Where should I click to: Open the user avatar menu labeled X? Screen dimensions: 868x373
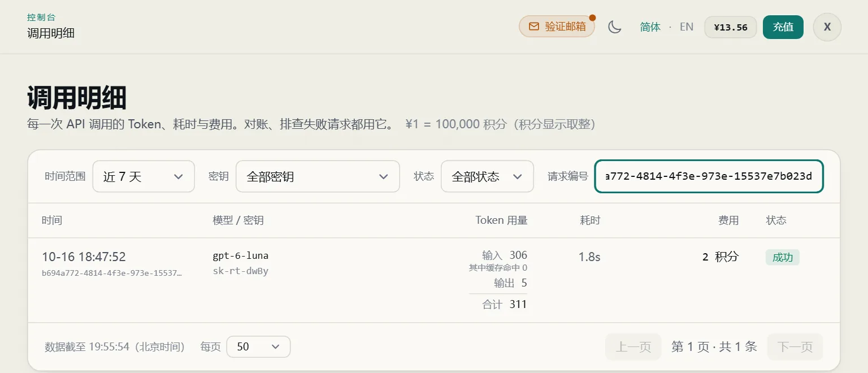point(827,27)
